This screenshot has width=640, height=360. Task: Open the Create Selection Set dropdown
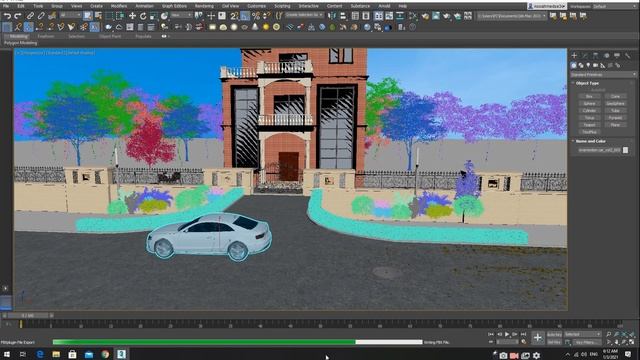pyautogui.click(x=304, y=15)
